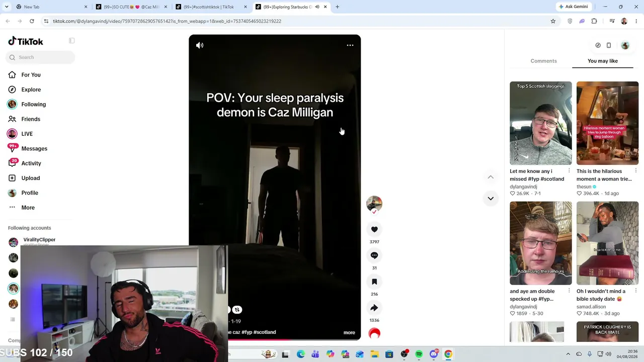Open Spotify from the taskbar

coord(419,354)
